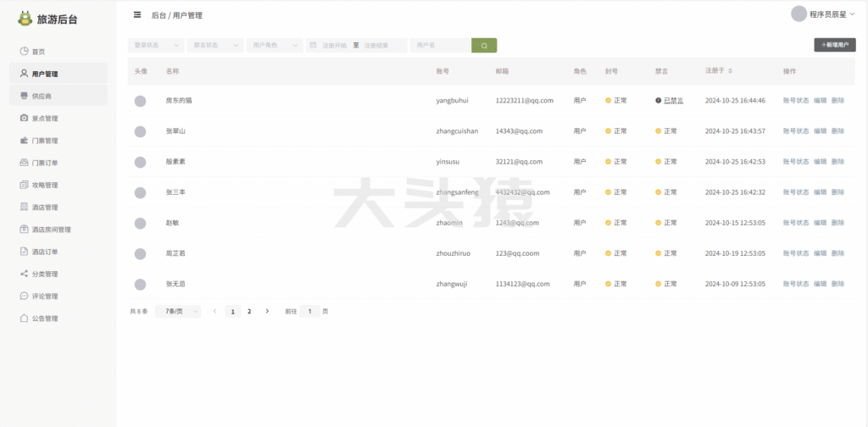The image size is (868, 427).
Task: Click 删除 for user zhaomin
Action: tap(838, 222)
